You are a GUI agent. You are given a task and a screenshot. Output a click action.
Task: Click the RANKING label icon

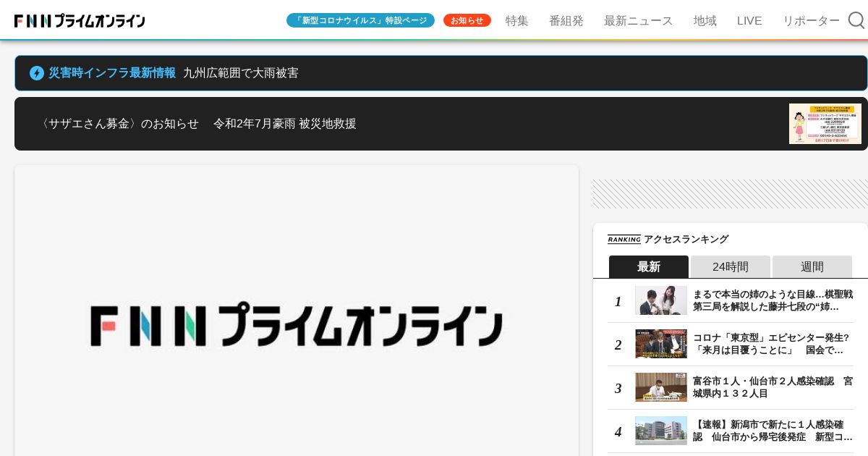[x=624, y=240]
